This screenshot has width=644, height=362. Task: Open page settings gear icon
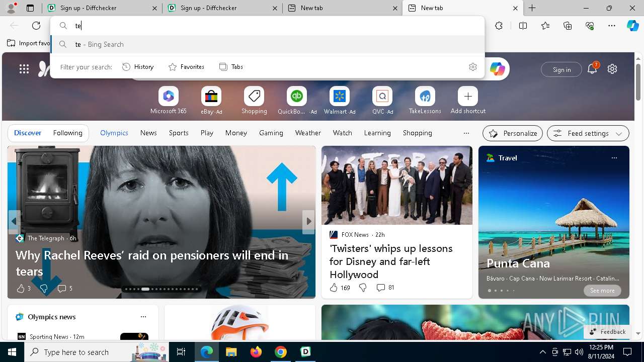pyautogui.click(x=612, y=69)
